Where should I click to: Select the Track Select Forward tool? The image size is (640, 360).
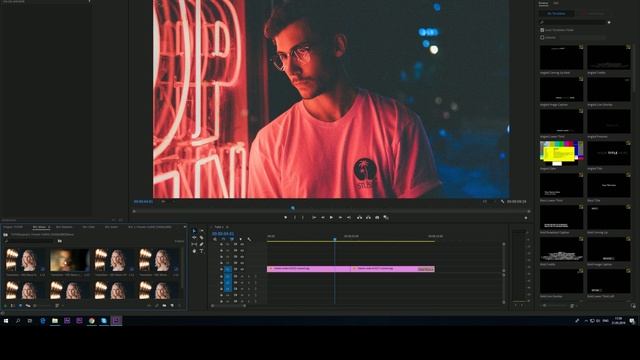pyautogui.click(x=202, y=231)
